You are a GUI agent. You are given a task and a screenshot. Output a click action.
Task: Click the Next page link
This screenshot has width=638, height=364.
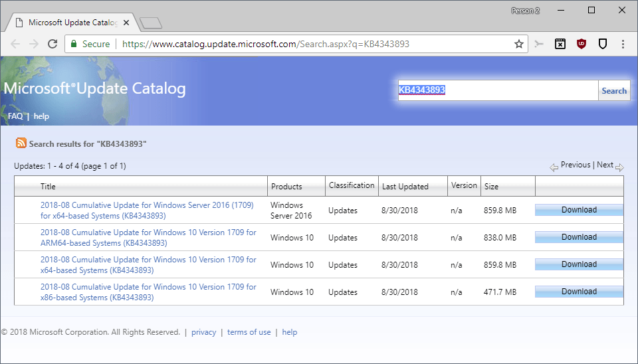(x=605, y=165)
